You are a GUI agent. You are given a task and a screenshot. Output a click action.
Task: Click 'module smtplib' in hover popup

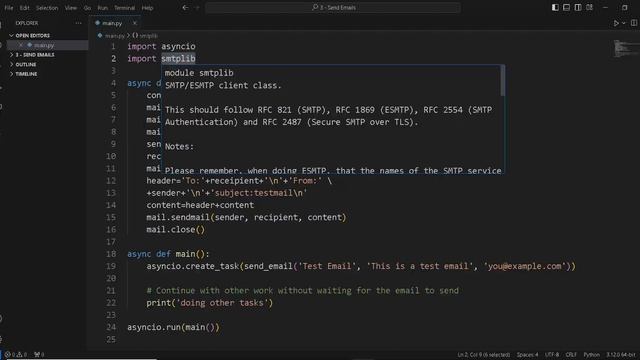tap(199, 73)
